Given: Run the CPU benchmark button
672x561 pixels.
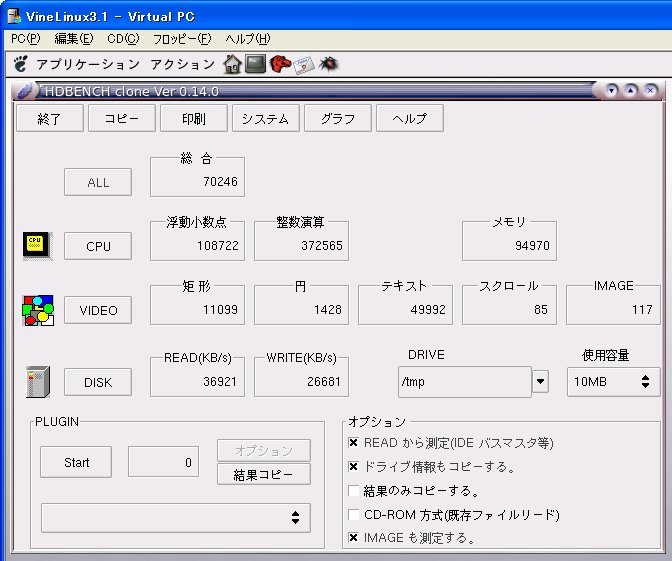Looking at the screenshot, I should coord(98,246).
